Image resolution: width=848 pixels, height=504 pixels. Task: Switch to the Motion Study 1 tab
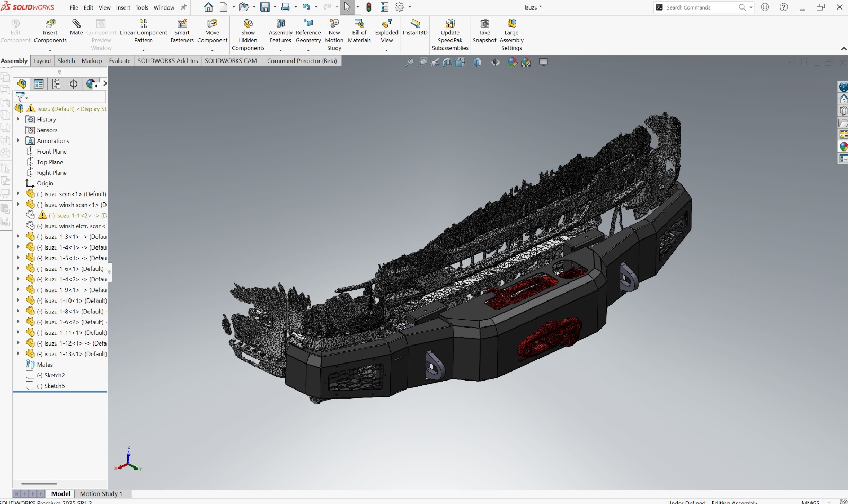point(101,494)
